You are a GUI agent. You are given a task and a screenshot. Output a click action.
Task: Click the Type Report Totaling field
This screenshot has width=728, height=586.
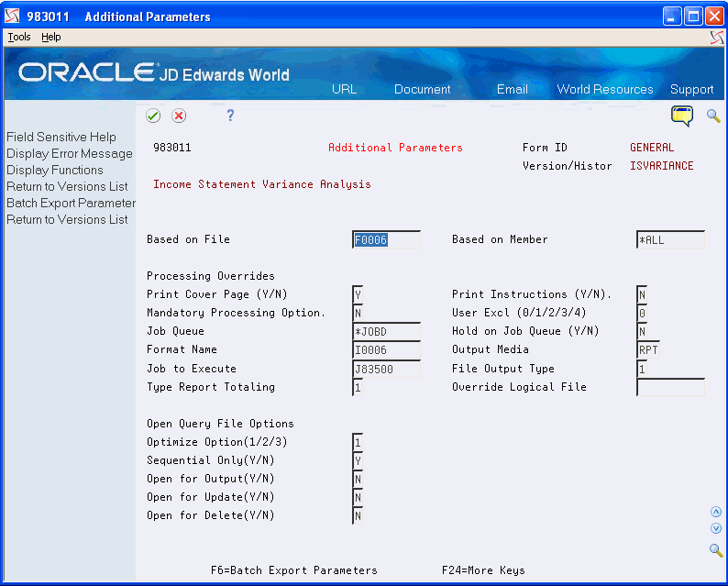[x=358, y=387]
